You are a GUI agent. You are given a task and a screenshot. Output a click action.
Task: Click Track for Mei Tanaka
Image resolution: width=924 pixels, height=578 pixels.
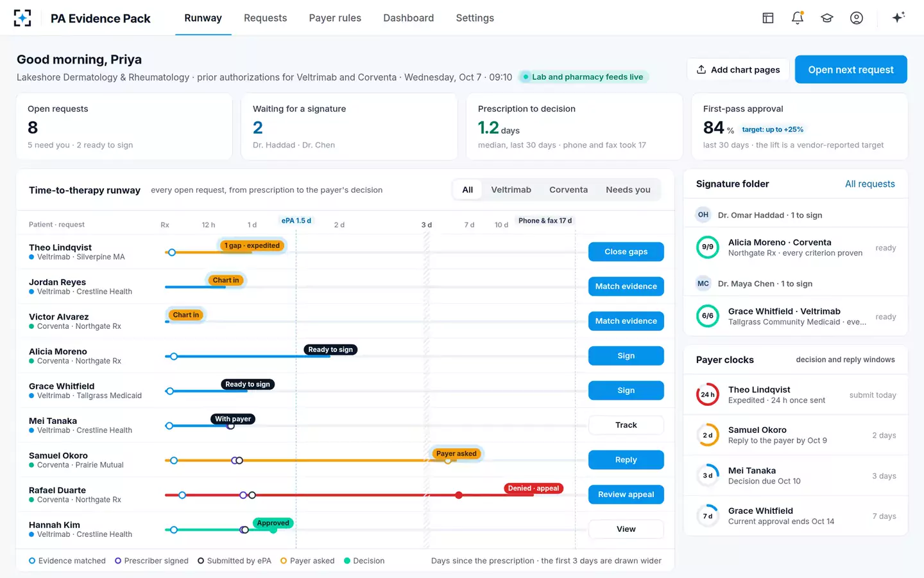(x=626, y=425)
